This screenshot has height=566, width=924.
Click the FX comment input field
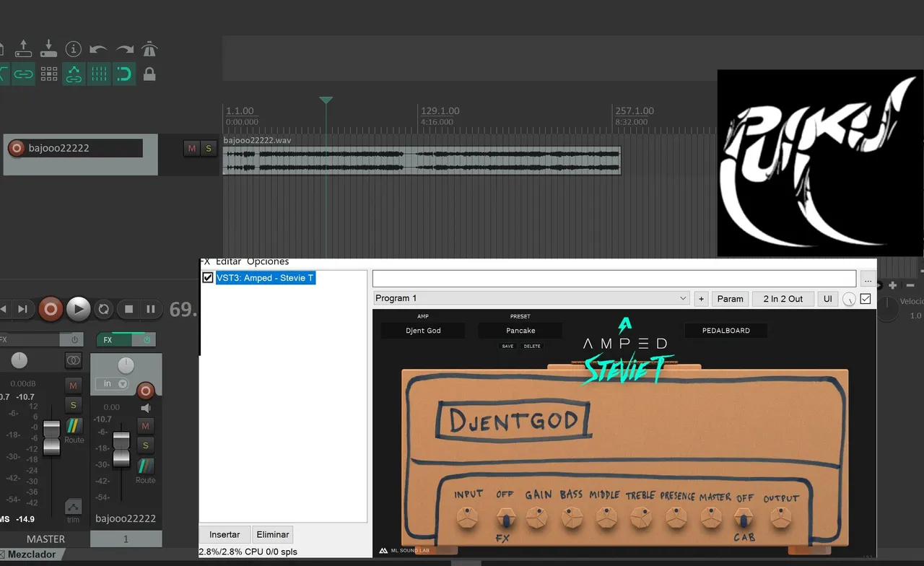(x=614, y=279)
